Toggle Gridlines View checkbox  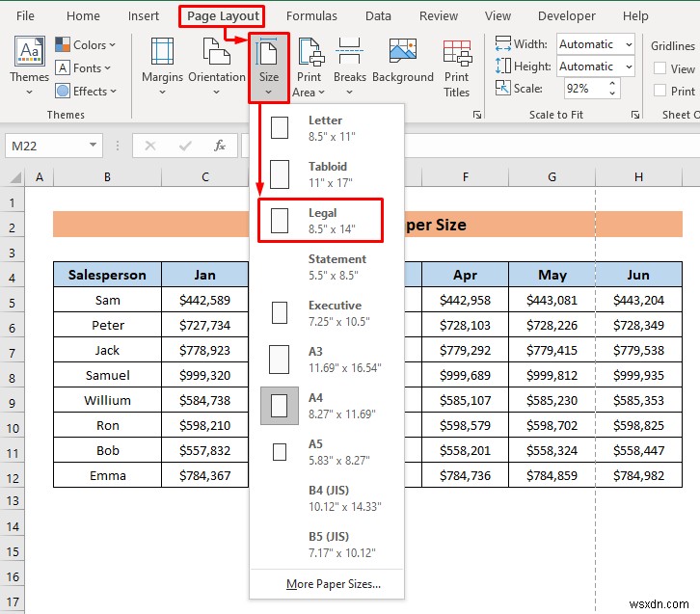(660, 68)
